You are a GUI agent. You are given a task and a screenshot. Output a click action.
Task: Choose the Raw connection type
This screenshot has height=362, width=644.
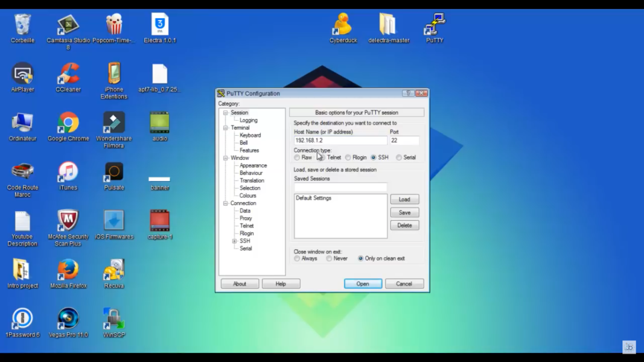[297, 157]
